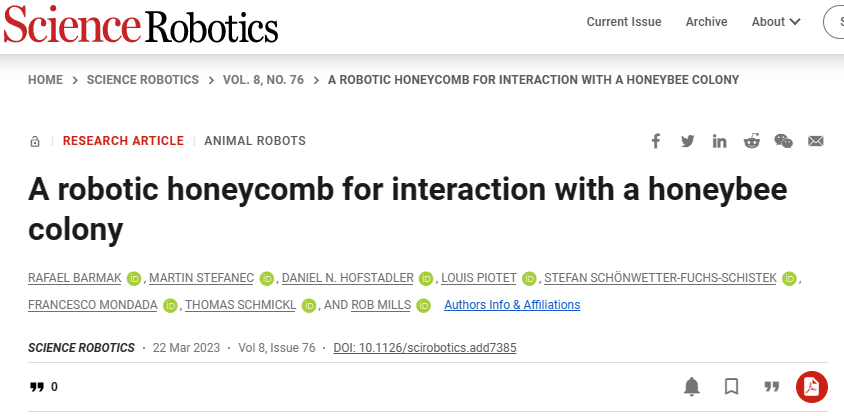Viewport: 844px width, 416px height.
Task: Open Rafael Barmak's ORCID iD icon
Action: click(x=134, y=279)
